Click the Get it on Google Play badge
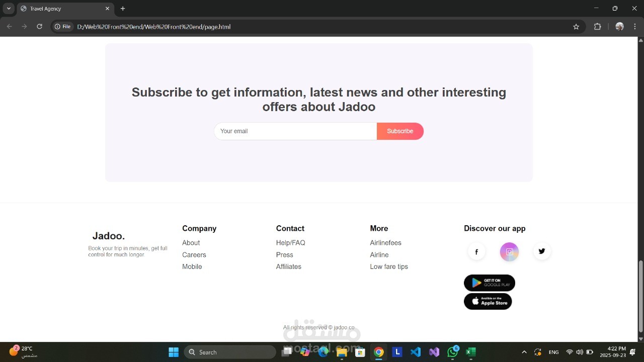This screenshot has width=644, height=362. [x=489, y=283]
